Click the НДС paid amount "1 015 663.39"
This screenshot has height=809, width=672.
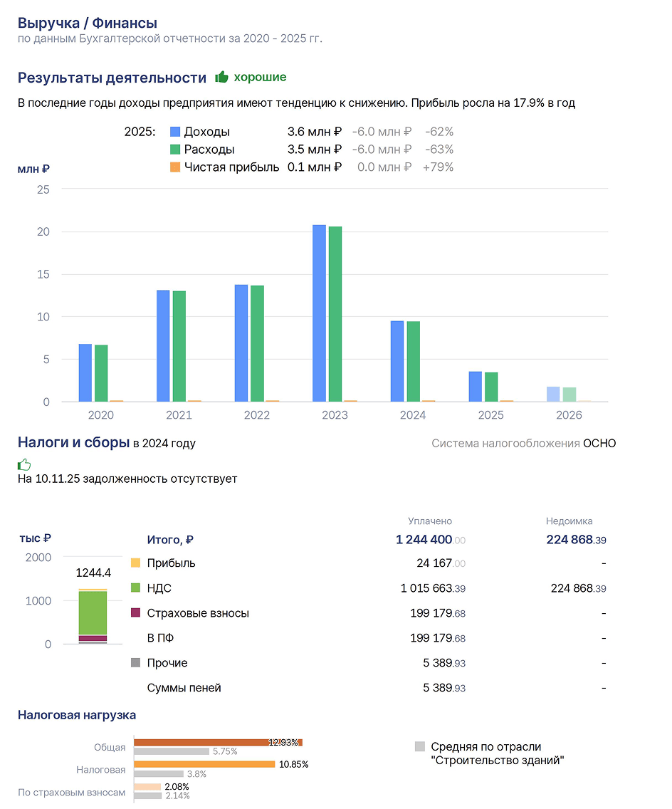434,588
